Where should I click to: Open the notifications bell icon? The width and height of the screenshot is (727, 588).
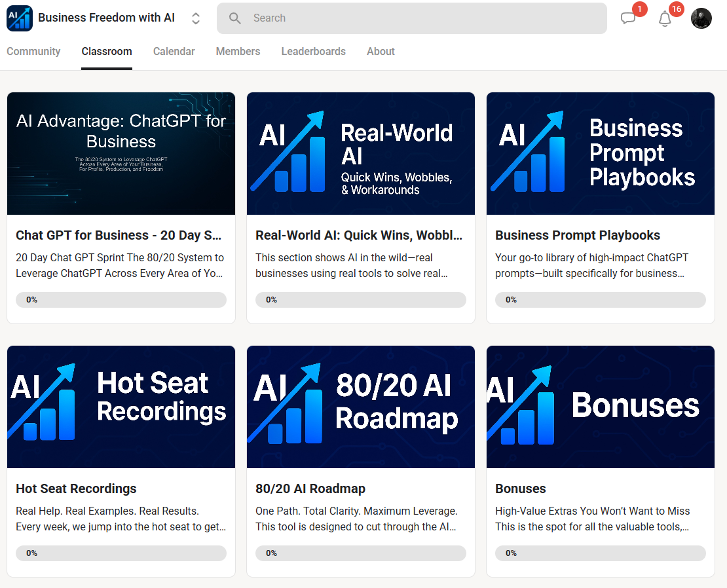(x=665, y=18)
